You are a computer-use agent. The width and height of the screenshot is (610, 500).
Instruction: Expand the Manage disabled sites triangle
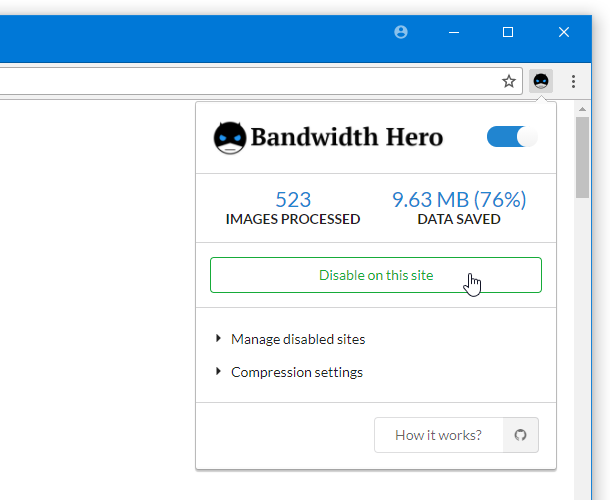click(219, 339)
